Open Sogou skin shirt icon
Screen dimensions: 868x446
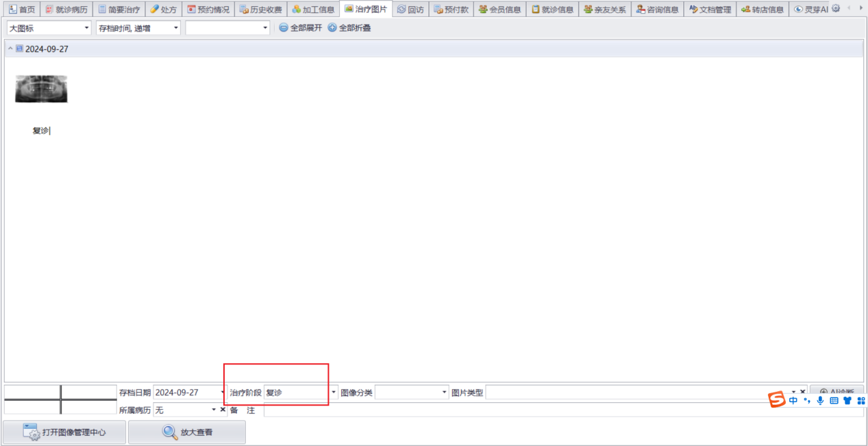[847, 401]
